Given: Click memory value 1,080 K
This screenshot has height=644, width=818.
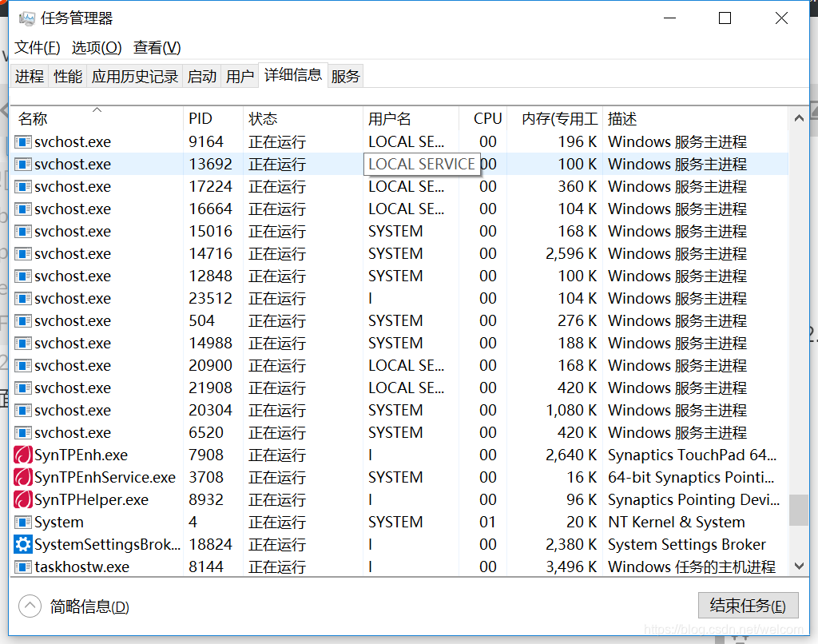Looking at the screenshot, I should coord(571,411).
